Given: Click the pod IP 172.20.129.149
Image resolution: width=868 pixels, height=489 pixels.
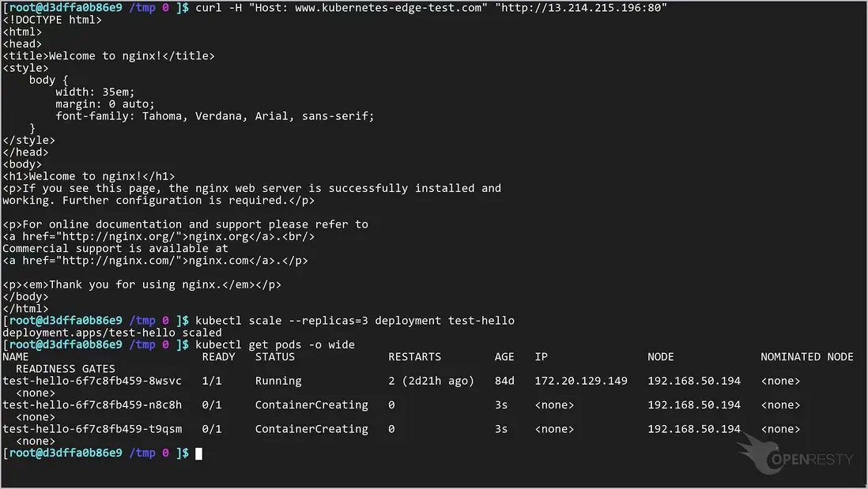Looking at the screenshot, I should (x=581, y=381).
